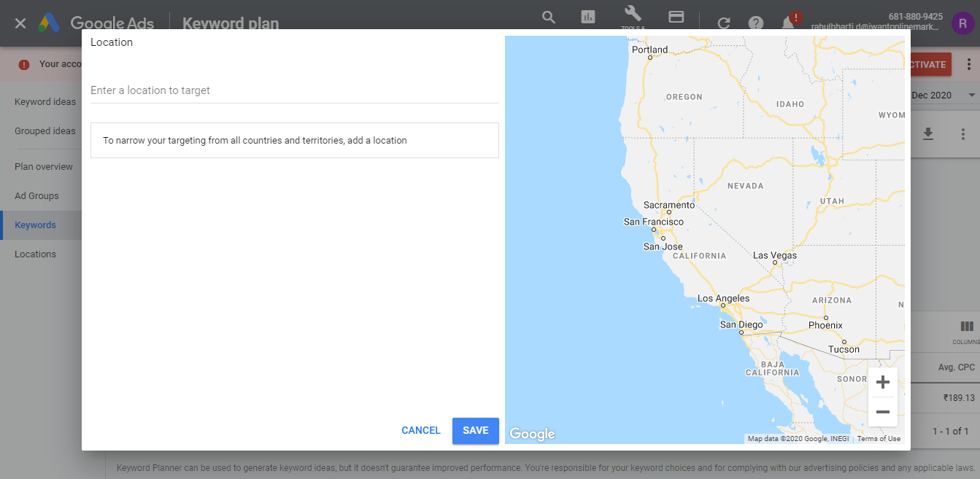Open the notifications bell icon
The height and width of the screenshot is (479, 980).
[789, 23]
